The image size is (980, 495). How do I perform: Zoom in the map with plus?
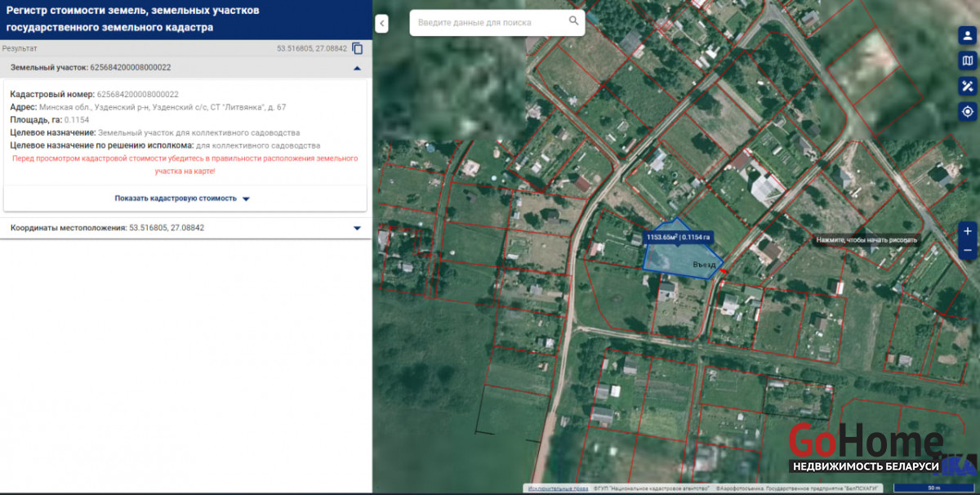(968, 232)
